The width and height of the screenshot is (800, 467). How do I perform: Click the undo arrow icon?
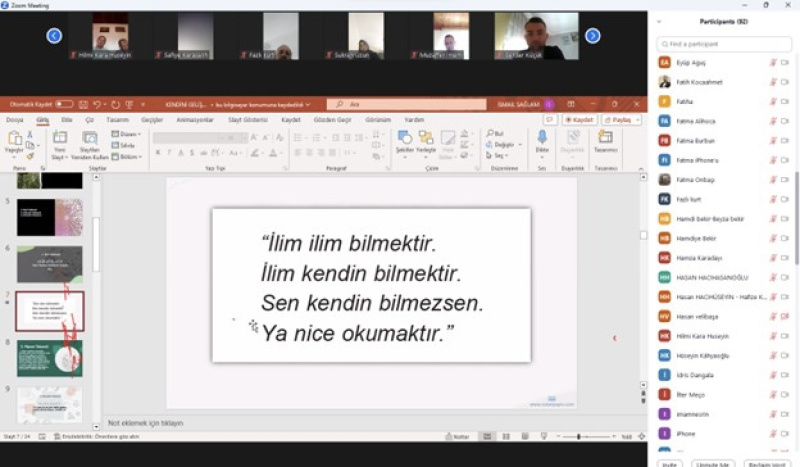tap(97, 104)
